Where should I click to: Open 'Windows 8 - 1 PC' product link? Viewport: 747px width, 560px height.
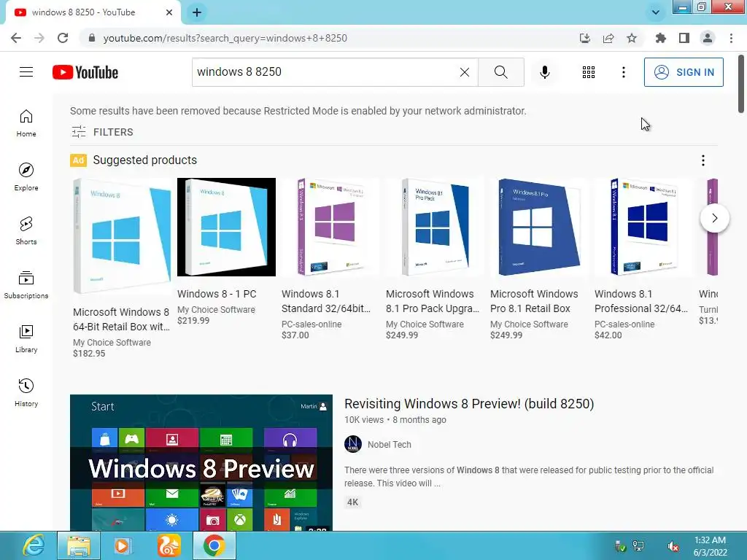point(217,294)
